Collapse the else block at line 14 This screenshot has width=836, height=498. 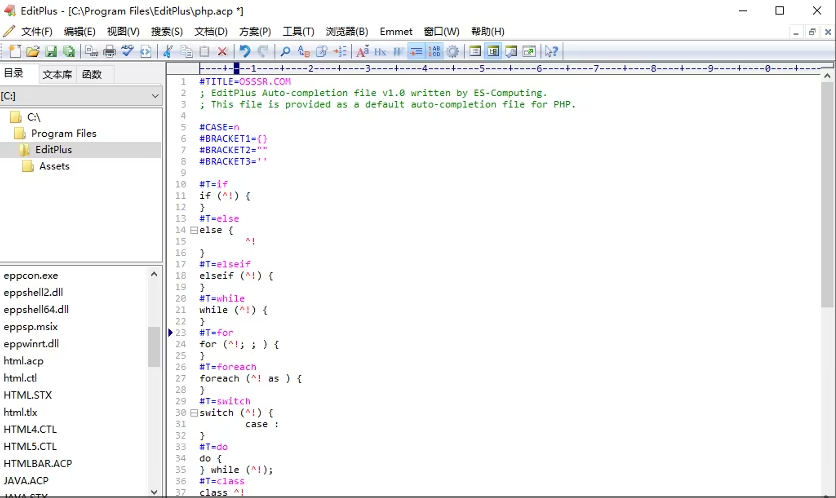coord(193,230)
